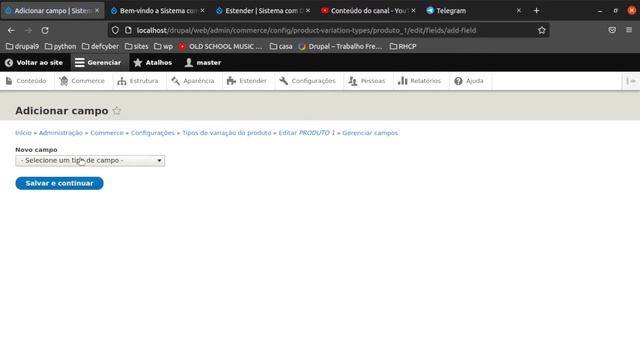Open the Commerce admin menu
The image size is (640, 360).
tap(82, 81)
